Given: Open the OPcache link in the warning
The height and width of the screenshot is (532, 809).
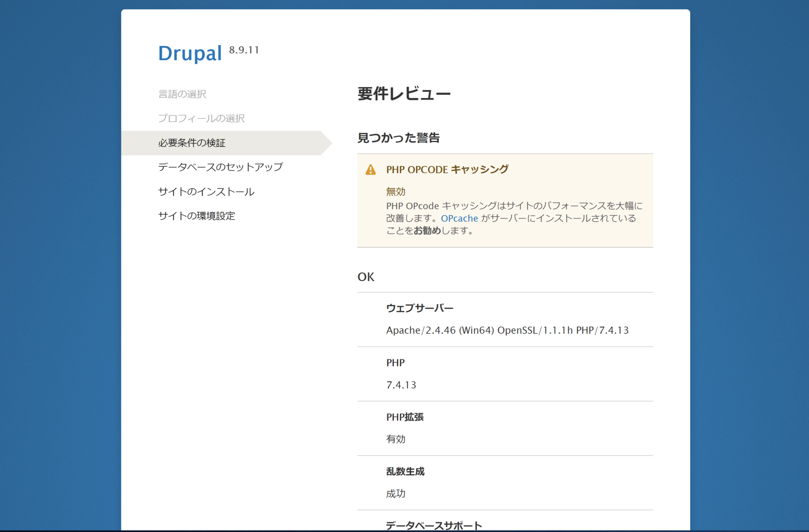Looking at the screenshot, I should click(x=459, y=218).
